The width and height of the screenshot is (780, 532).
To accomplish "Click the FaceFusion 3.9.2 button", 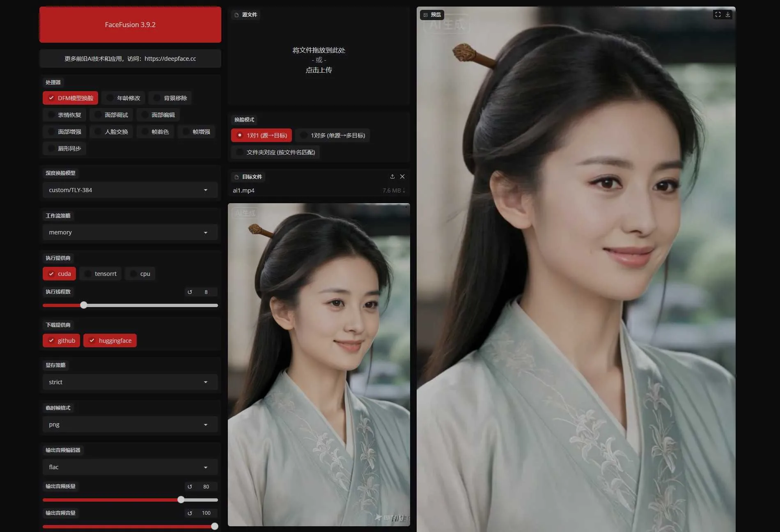I will tap(130, 25).
